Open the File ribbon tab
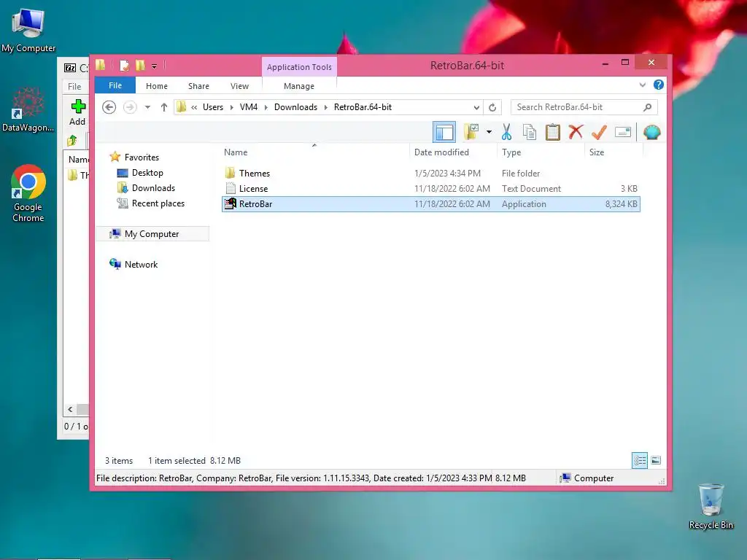747x560 pixels. [x=115, y=85]
